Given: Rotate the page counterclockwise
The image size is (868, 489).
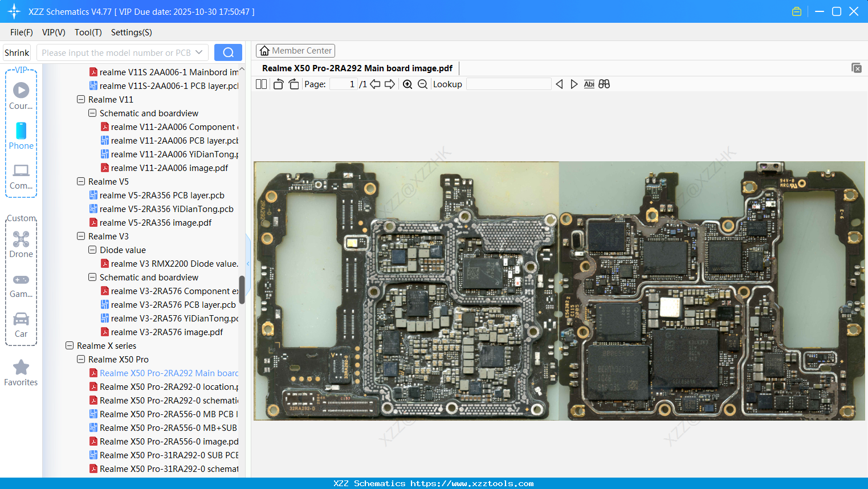Looking at the screenshot, I should coord(278,84).
